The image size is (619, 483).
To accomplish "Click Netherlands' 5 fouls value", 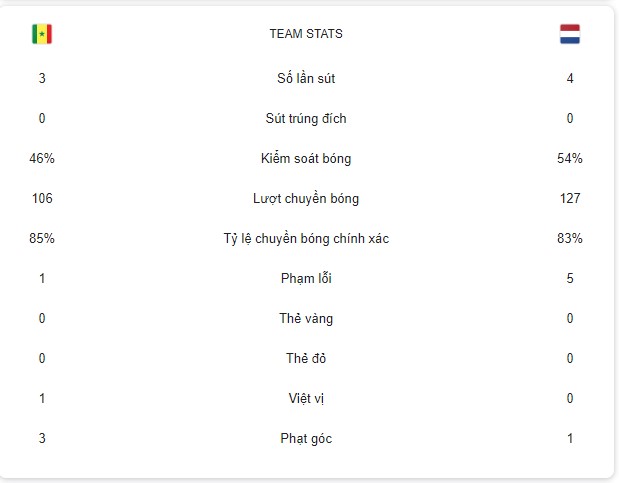I will click(570, 278).
